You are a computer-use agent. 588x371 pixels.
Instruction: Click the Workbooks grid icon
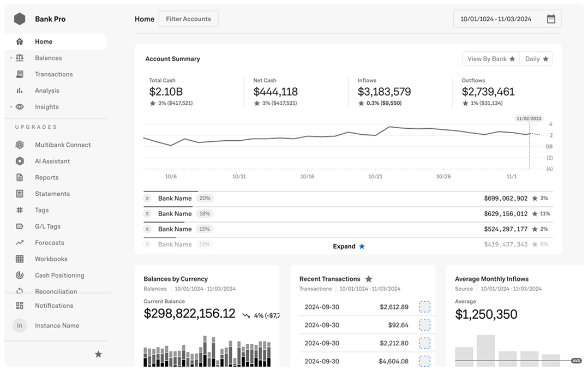click(x=20, y=259)
